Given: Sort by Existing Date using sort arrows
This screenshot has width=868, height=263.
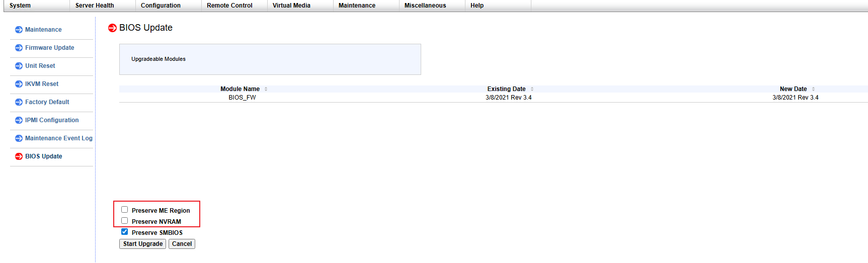Looking at the screenshot, I should click(532, 89).
